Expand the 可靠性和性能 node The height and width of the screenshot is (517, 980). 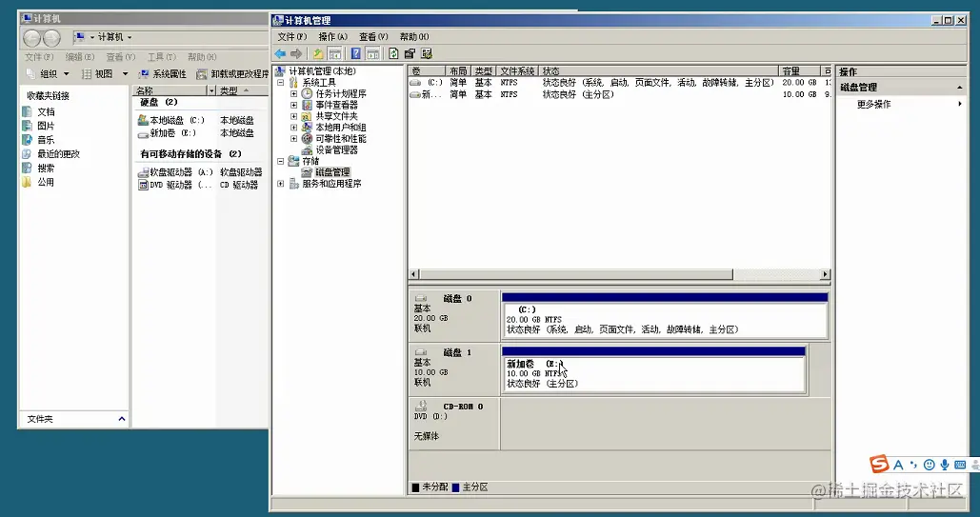point(293,139)
